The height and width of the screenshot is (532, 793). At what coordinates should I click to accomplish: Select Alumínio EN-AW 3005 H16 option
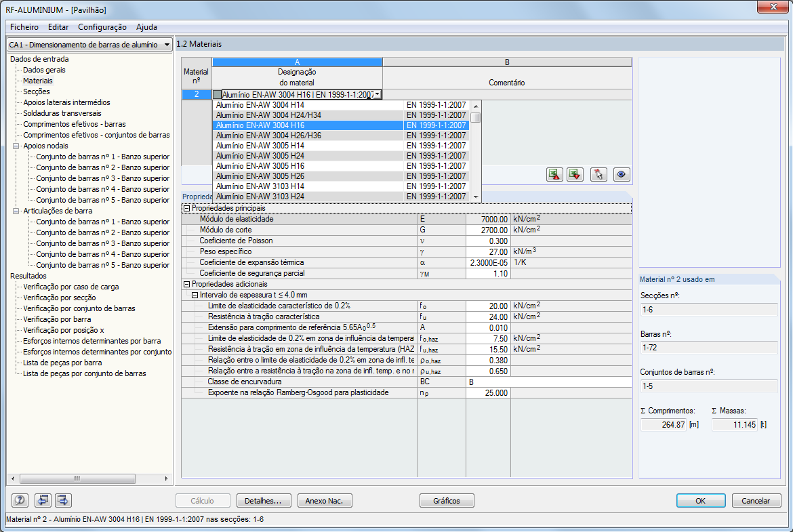coord(342,166)
